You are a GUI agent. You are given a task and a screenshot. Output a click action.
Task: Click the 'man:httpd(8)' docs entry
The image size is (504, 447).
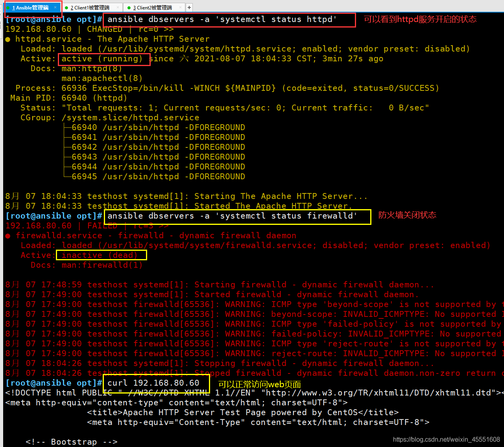click(92, 68)
